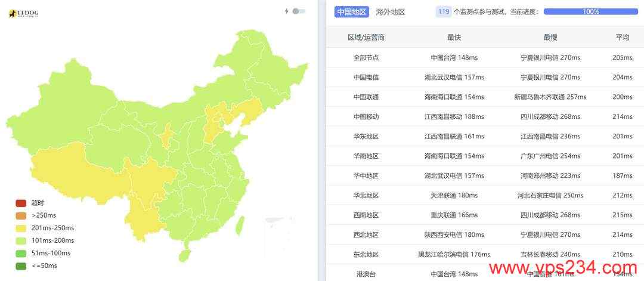This screenshot has width=644, height=281.
Task: Select the 中国电信 row
Action: (485, 77)
